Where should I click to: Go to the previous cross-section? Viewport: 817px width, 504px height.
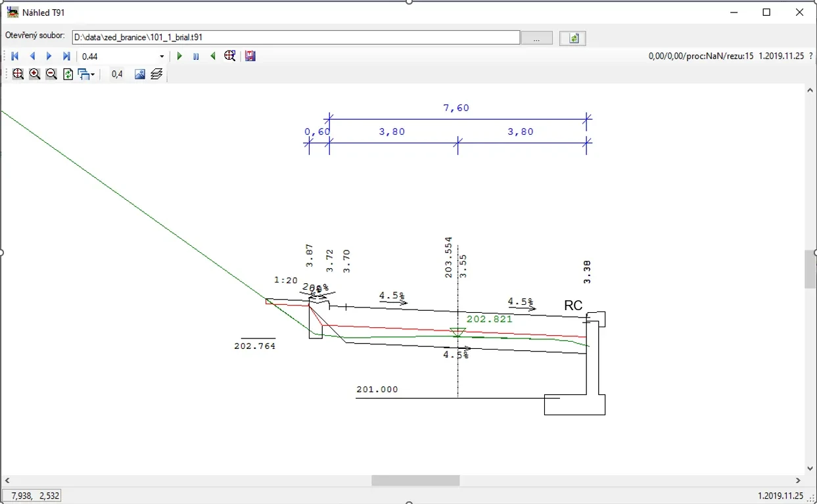(x=32, y=57)
